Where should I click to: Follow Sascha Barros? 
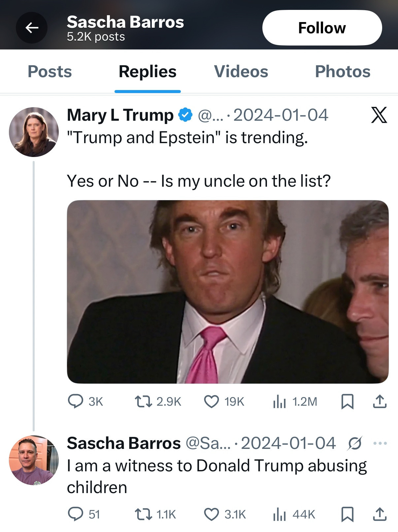click(x=322, y=28)
